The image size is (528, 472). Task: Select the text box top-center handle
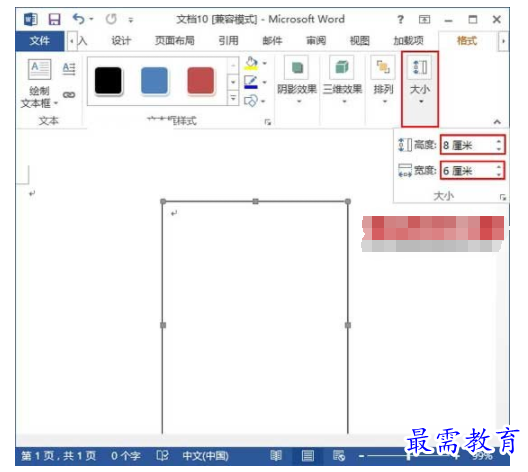256,201
